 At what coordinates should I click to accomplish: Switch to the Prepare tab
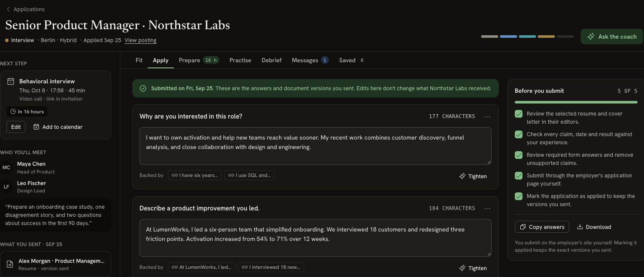[x=199, y=60]
